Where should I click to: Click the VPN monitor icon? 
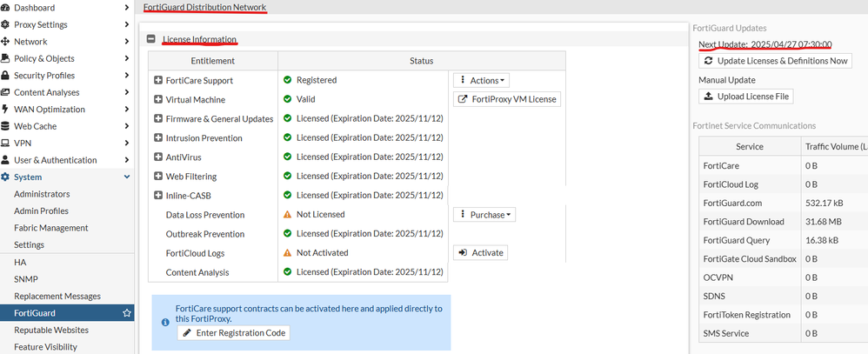6,144
